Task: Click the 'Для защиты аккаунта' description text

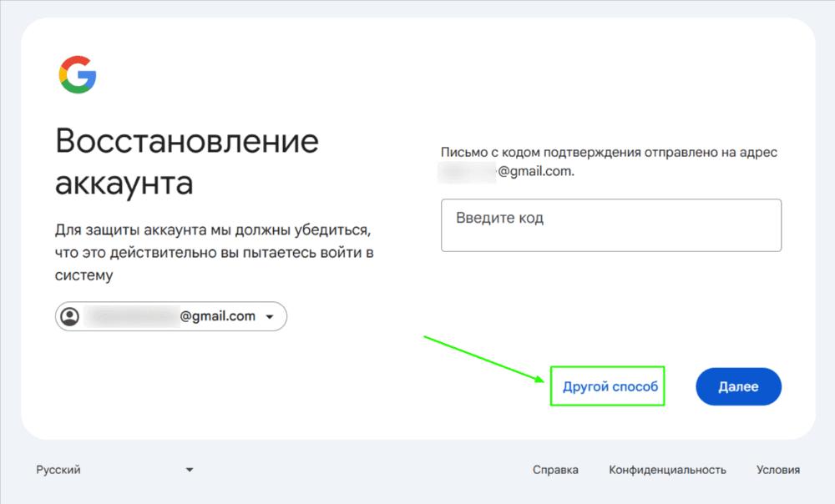Action: [x=214, y=252]
